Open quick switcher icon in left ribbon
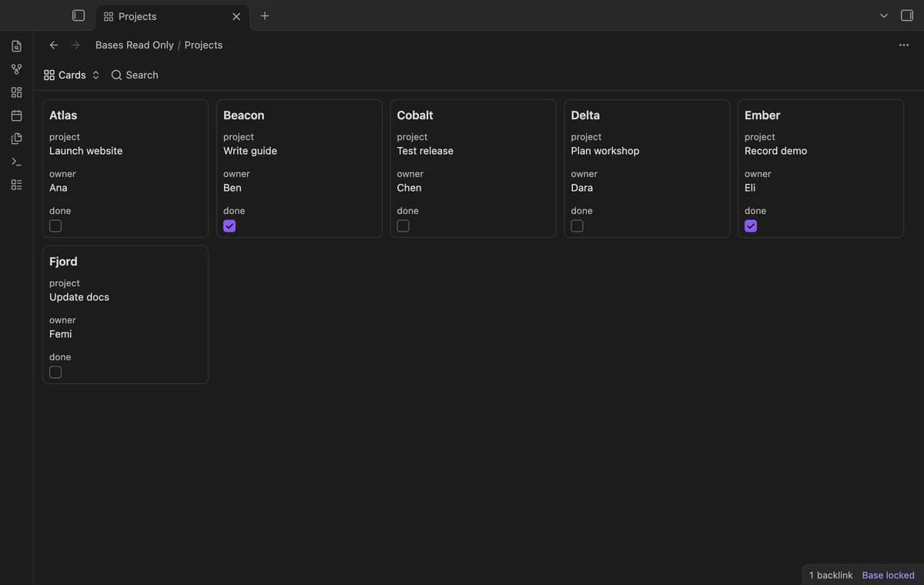 [x=16, y=46]
